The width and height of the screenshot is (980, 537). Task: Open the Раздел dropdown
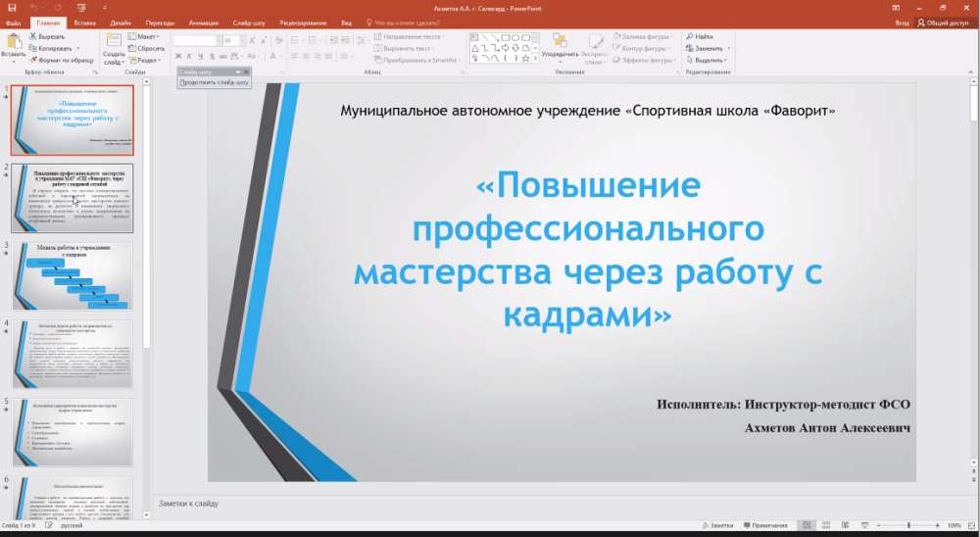click(x=145, y=60)
